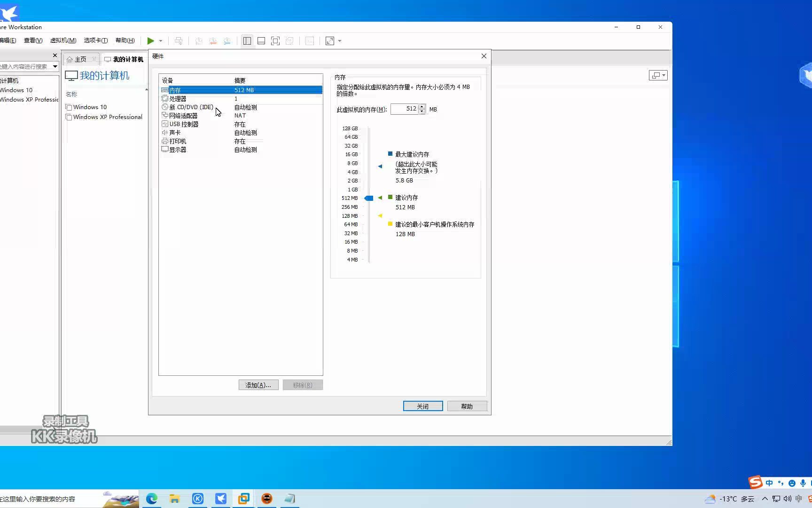Click the blue memory slider handle
Image resolution: width=812 pixels, height=508 pixels.
tap(369, 198)
